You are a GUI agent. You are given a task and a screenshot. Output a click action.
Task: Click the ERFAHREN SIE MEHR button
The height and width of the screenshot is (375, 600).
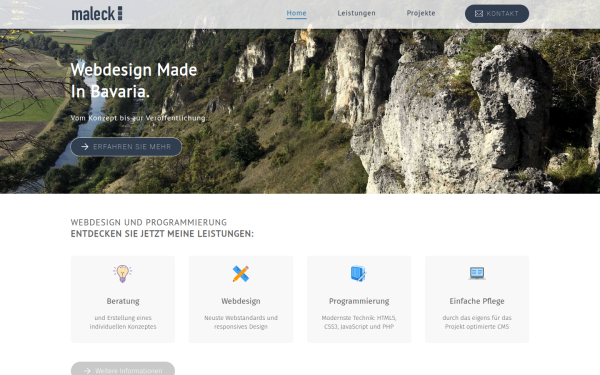click(126, 147)
